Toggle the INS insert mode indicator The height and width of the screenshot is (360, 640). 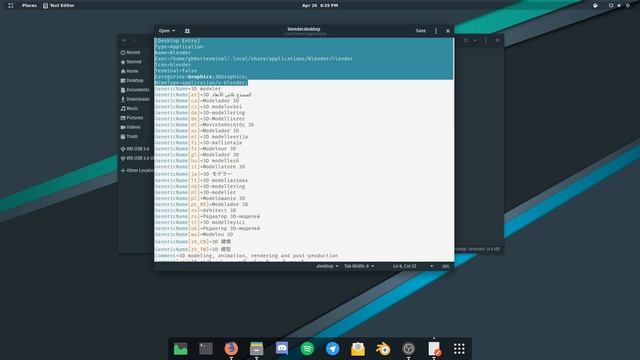click(x=445, y=266)
